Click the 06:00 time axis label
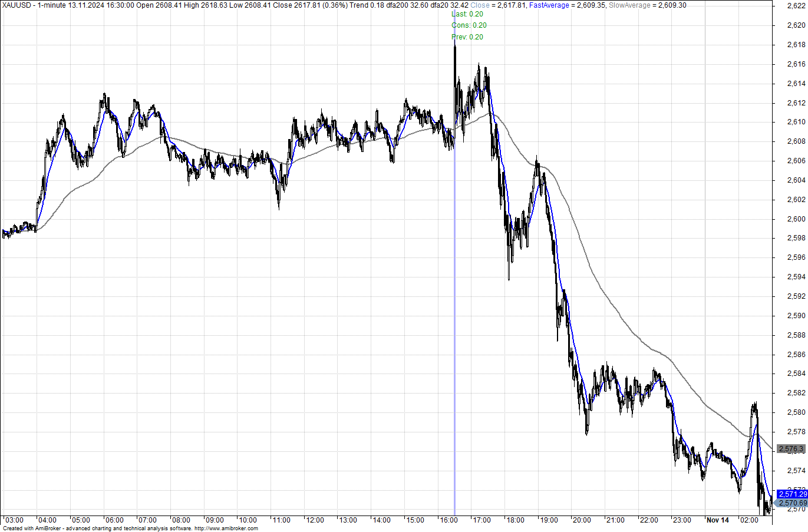The height and width of the screenshot is (532, 808). pyautogui.click(x=114, y=520)
